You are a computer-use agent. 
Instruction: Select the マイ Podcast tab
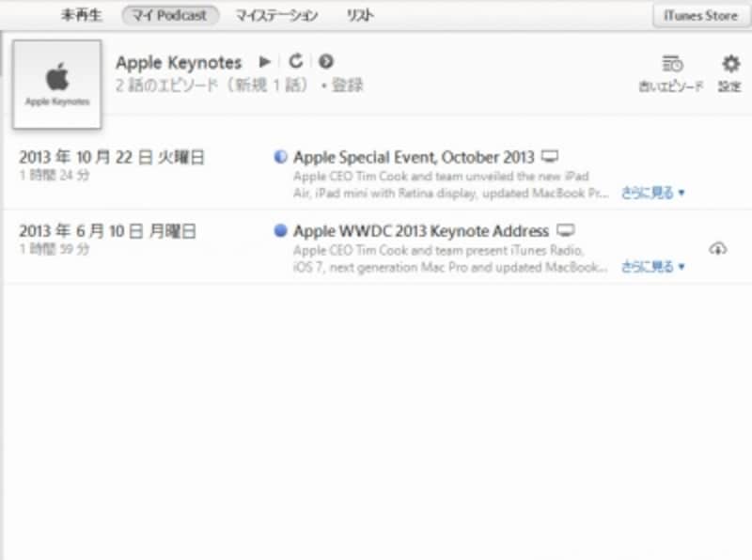coord(170,15)
